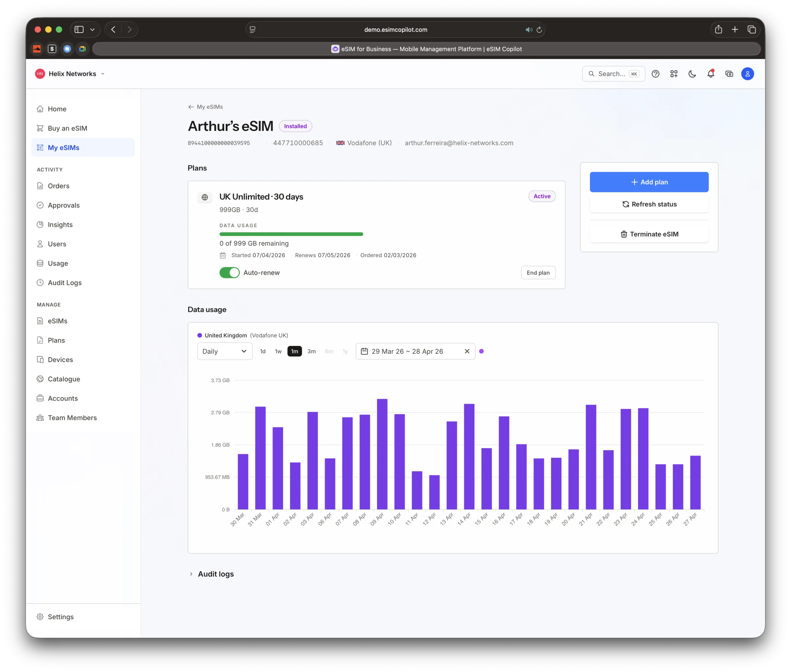
Task: Open Users in sidebar
Action: coord(83,244)
